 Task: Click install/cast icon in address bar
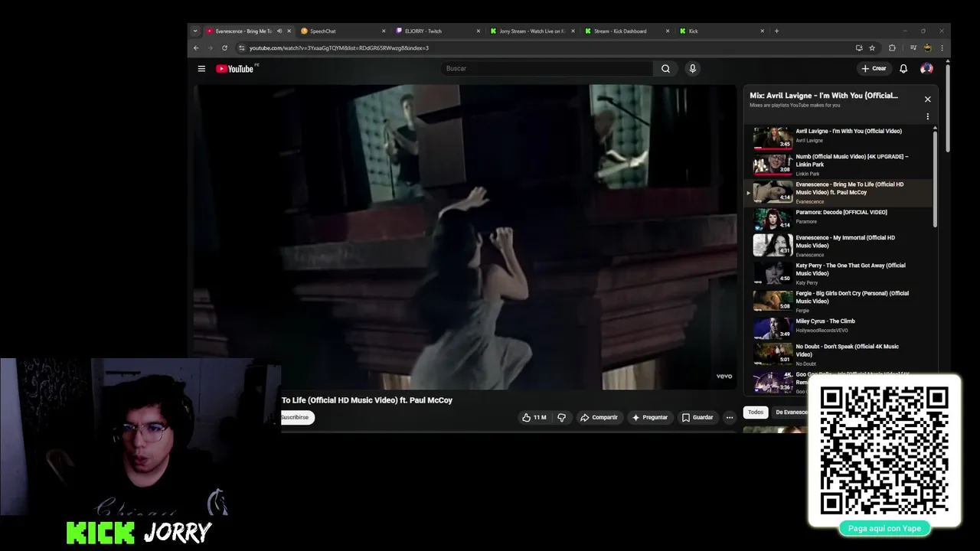tap(859, 47)
